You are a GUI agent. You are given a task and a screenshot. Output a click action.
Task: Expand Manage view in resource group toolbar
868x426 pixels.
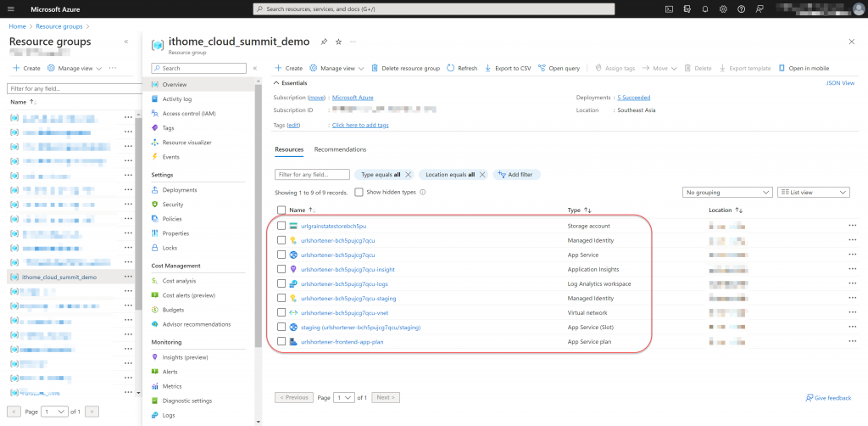coord(336,68)
